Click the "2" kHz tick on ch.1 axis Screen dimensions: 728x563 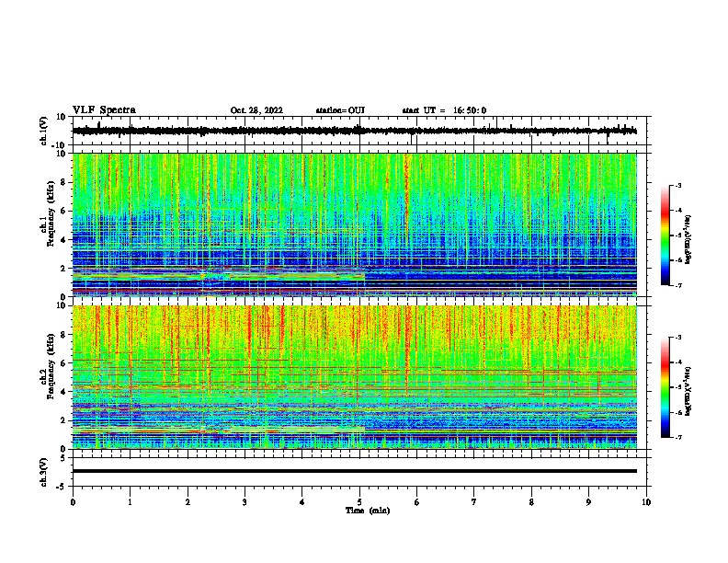64,269
